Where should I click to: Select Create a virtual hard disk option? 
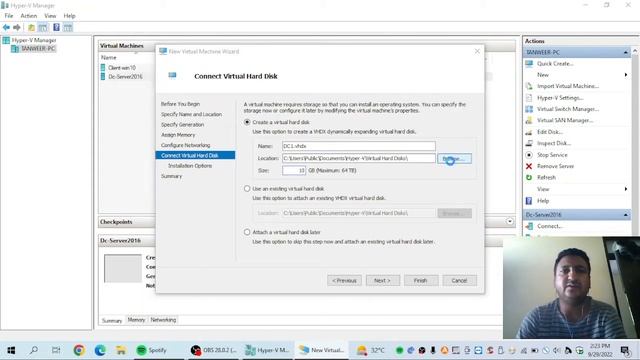pyautogui.click(x=247, y=122)
